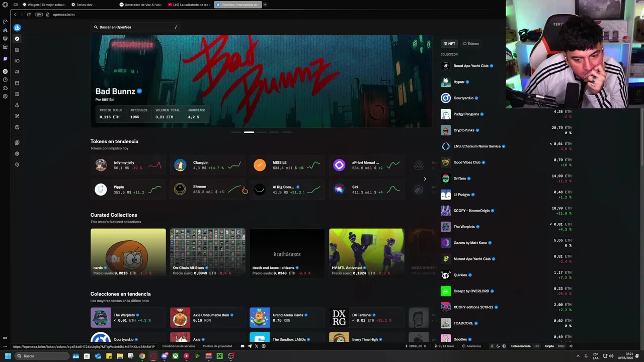Open the Drops calendar icon in OpenSea sidebar

17,83
